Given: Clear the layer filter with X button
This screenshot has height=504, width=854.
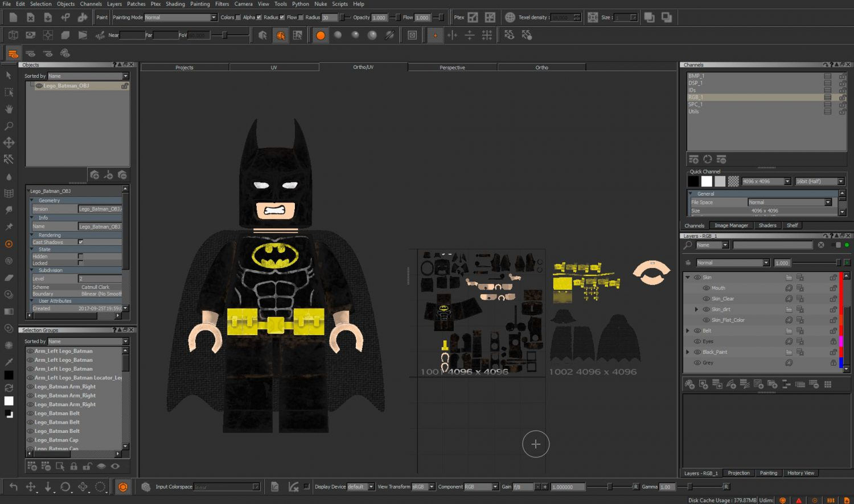Looking at the screenshot, I should pyautogui.click(x=821, y=245).
